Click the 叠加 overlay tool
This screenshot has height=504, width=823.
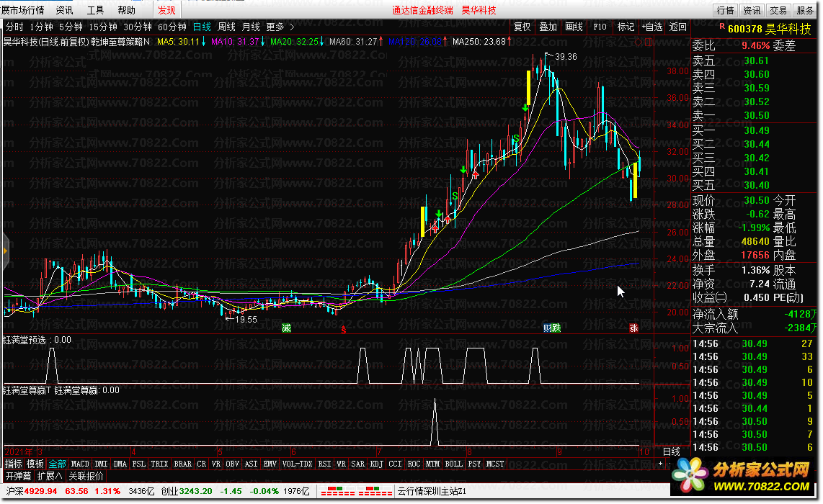pyautogui.click(x=548, y=27)
